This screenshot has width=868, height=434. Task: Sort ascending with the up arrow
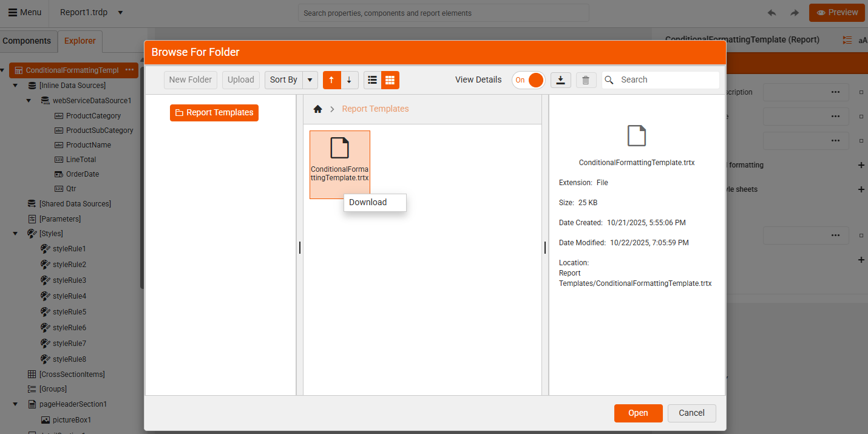pos(331,80)
